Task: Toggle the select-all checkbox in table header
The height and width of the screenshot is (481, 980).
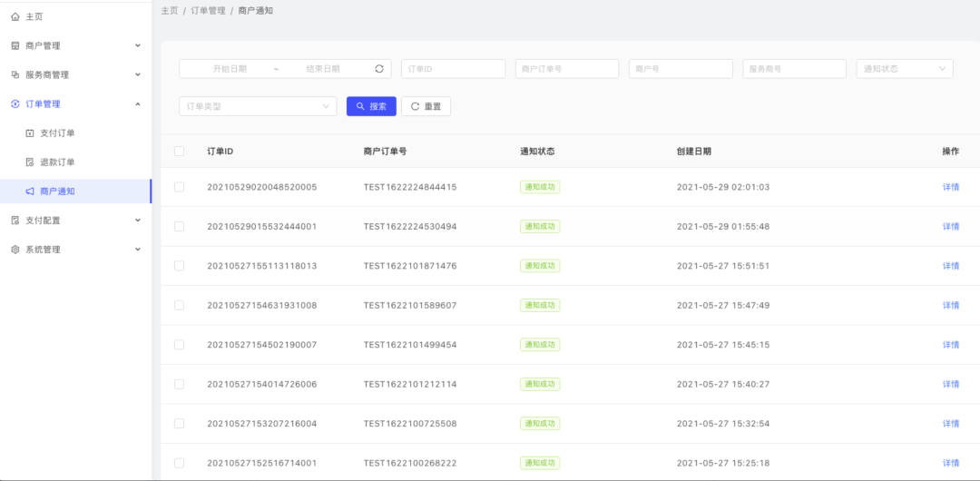Action: (179, 152)
